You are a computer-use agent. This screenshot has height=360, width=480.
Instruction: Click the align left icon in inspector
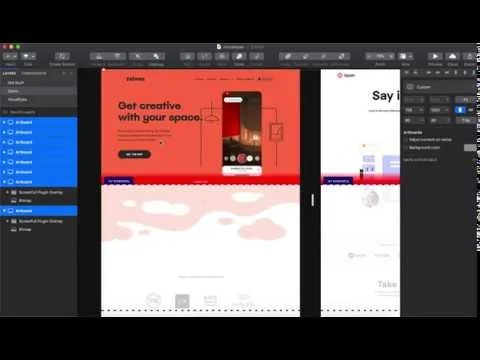429,73
